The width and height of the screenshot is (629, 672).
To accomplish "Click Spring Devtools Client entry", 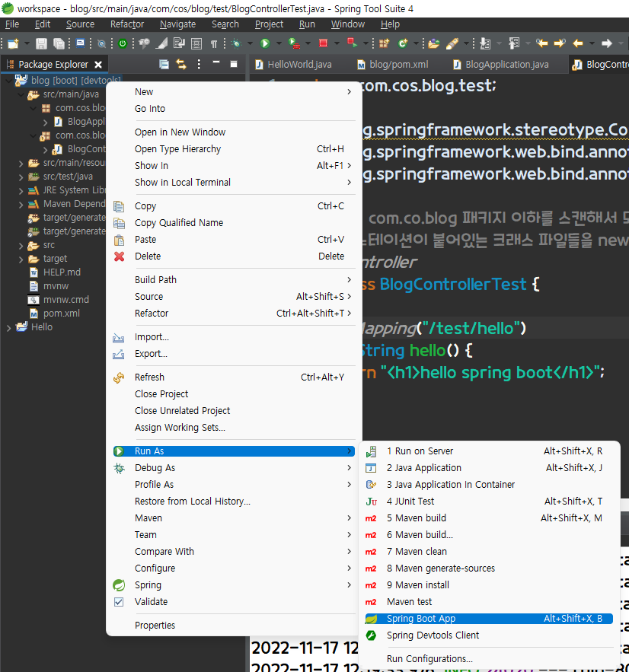I will (x=488, y=635).
